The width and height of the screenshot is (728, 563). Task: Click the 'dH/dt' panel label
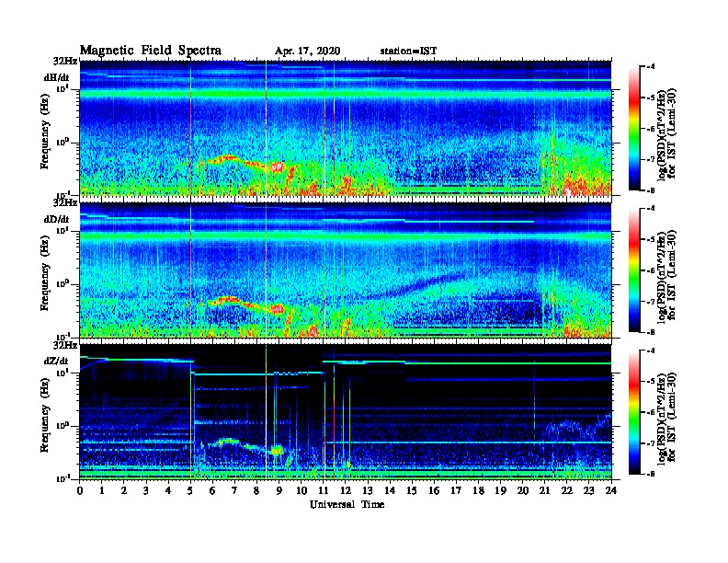(x=57, y=77)
